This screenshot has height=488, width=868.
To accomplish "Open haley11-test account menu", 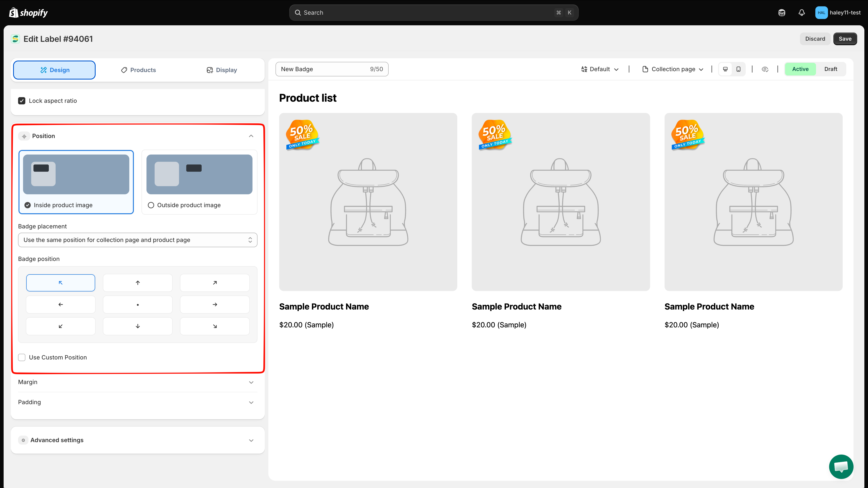I will point(838,12).
